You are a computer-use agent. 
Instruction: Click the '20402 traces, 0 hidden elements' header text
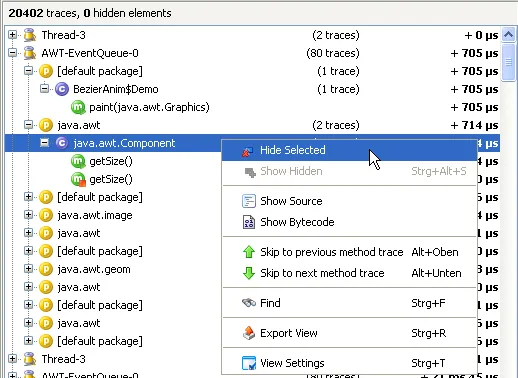click(x=90, y=13)
